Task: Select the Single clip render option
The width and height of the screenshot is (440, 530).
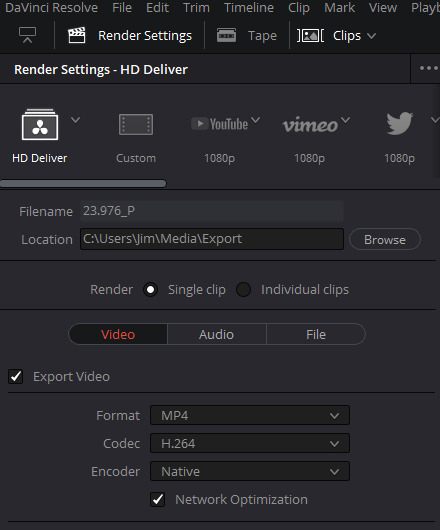Action: [150, 290]
